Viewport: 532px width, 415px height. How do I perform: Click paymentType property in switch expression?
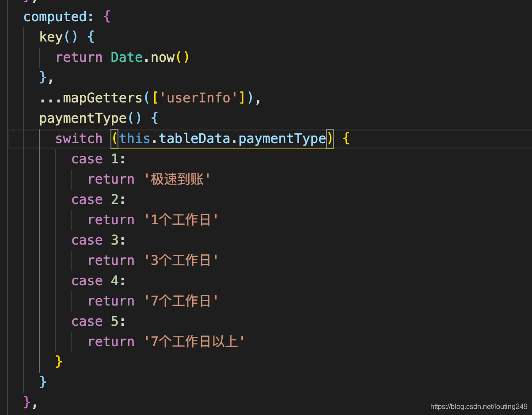click(x=282, y=139)
